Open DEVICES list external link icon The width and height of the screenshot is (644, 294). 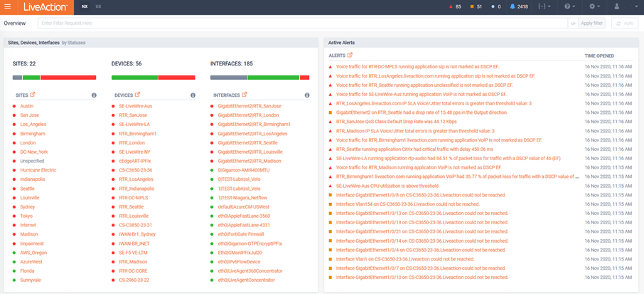138,95
